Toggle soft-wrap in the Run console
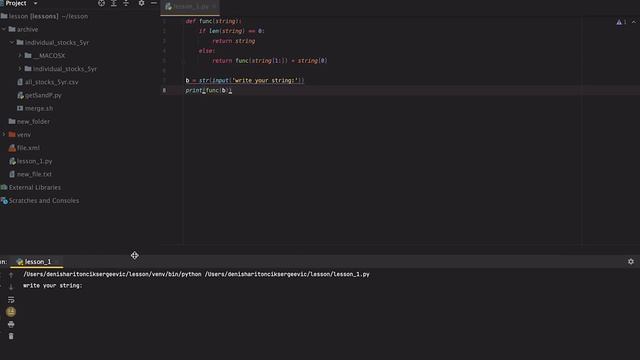Screen dimensions: 640x360 tap(11, 300)
